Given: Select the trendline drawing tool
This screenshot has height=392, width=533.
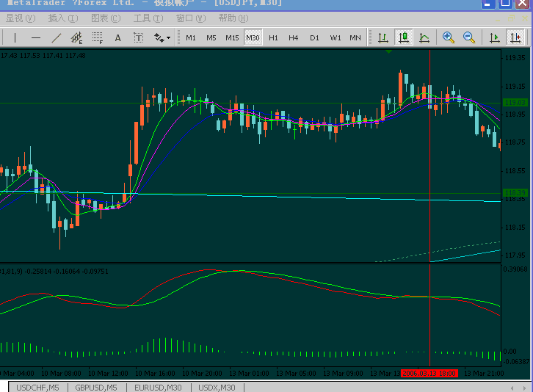Looking at the screenshot, I should click(x=57, y=37).
